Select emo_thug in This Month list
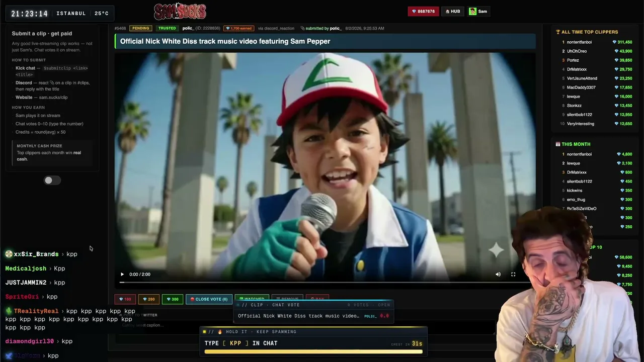This screenshot has height=362, width=644. coord(576,200)
